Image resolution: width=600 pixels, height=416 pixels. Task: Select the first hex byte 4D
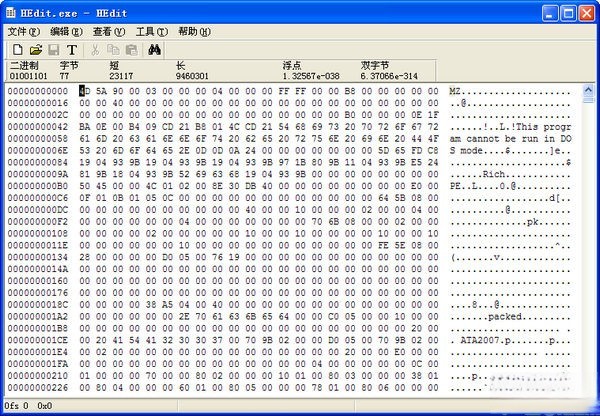click(86, 90)
